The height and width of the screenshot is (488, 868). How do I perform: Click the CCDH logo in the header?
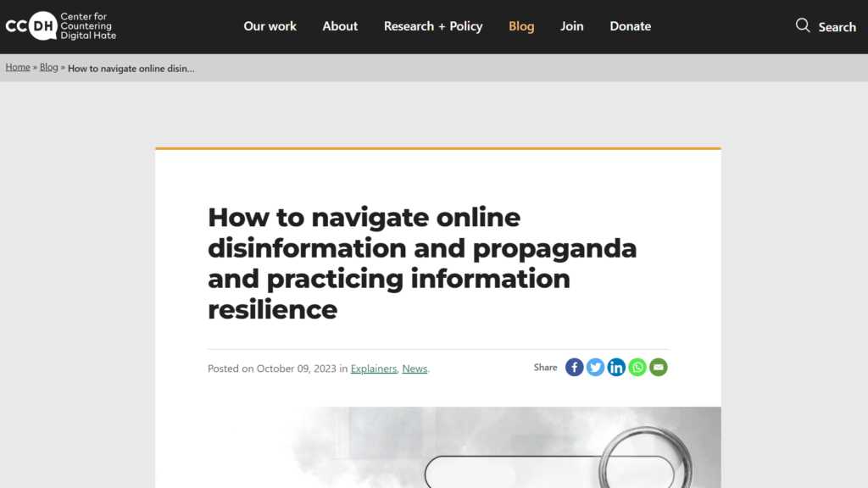coord(60,26)
